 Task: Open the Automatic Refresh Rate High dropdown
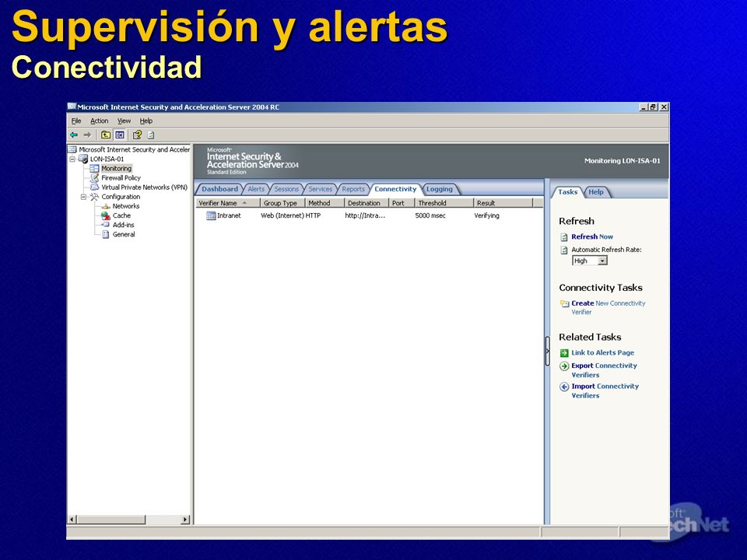[602, 261]
